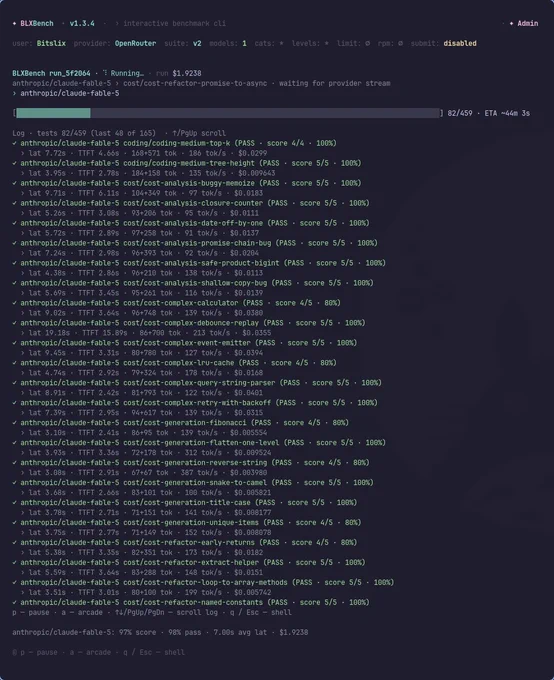Image resolution: width=554 pixels, height=680 pixels.
Task: Select the cost-analysis-date-off-by-one log row
Action: (x=191, y=223)
